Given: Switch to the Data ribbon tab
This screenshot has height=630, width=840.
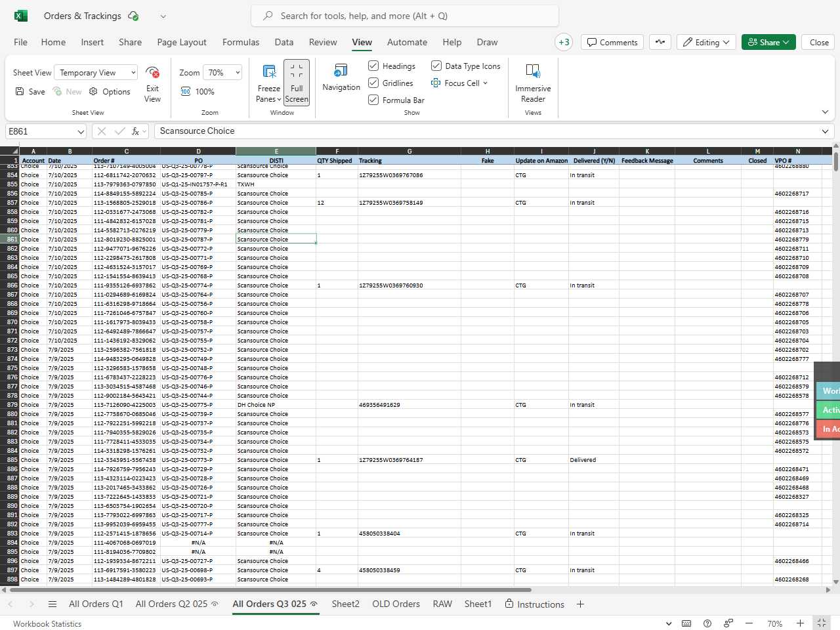Looking at the screenshot, I should tap(284, 42).
